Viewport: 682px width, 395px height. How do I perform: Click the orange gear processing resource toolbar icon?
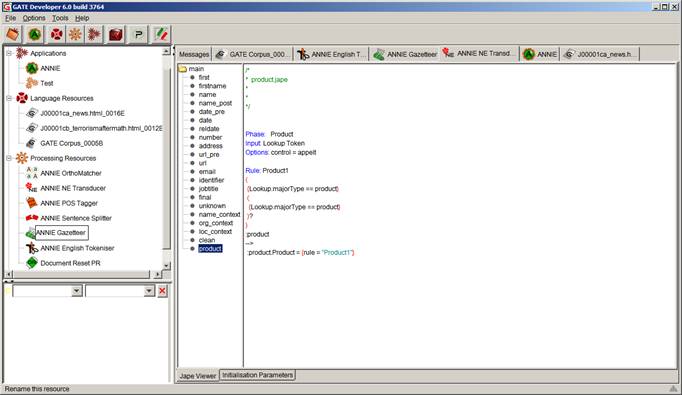click(x=75, y=34)
